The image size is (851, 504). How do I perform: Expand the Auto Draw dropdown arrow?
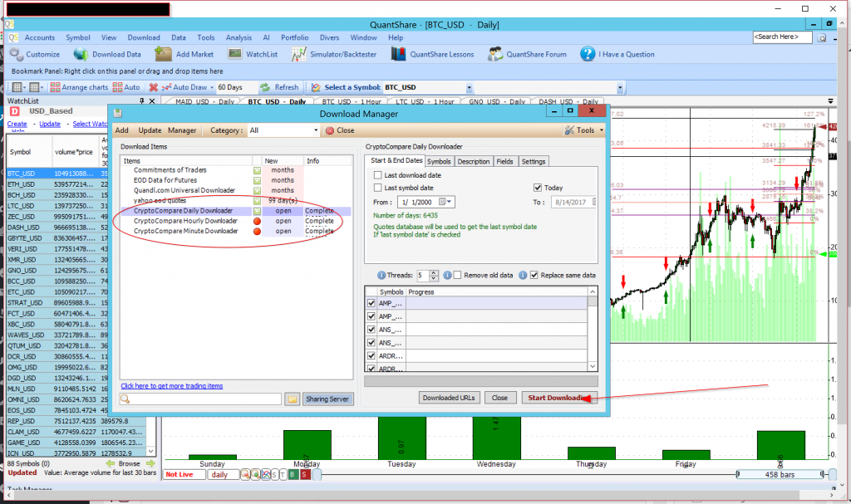[x=212, y=87]
